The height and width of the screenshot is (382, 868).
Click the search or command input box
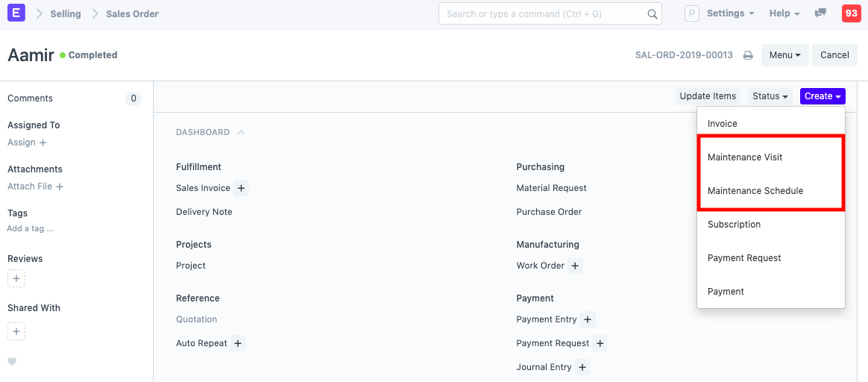coord(544,13)
